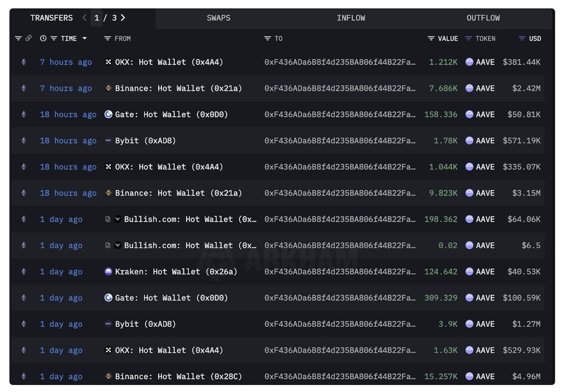This screenshot has height=392, width=561.
Task: Toggle the TIME sort dropdown arrow
Action: pos(85,39)
